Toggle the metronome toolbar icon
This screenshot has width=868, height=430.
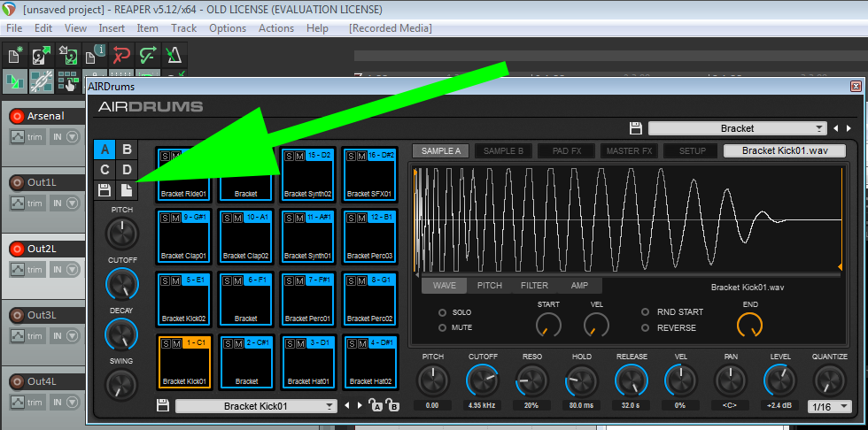click(x=174, y=57)
